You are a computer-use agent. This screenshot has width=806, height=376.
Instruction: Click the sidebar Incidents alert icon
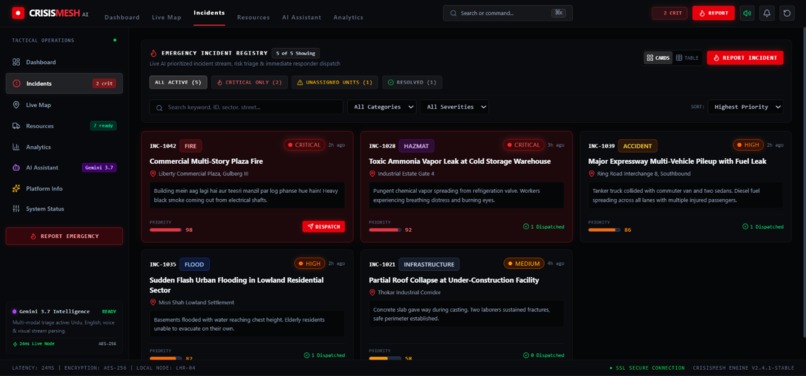coord(16,83)
